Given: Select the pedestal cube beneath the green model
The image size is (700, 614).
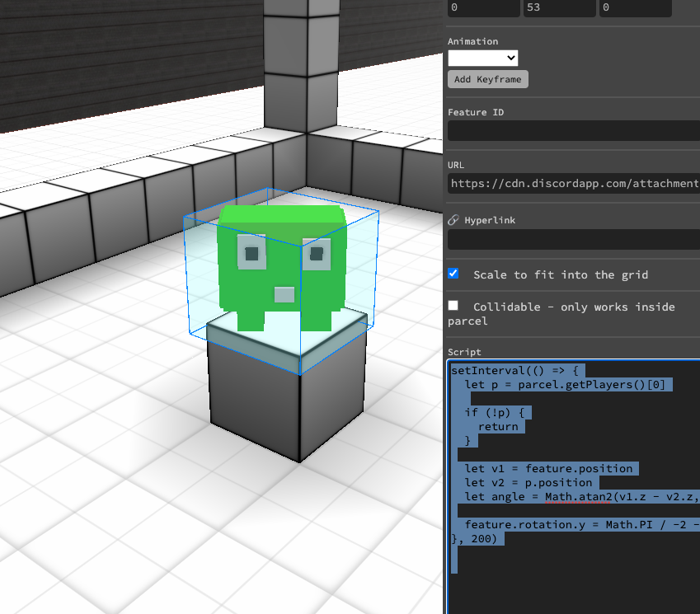Looking at the screenshot, I should [286, 396].
